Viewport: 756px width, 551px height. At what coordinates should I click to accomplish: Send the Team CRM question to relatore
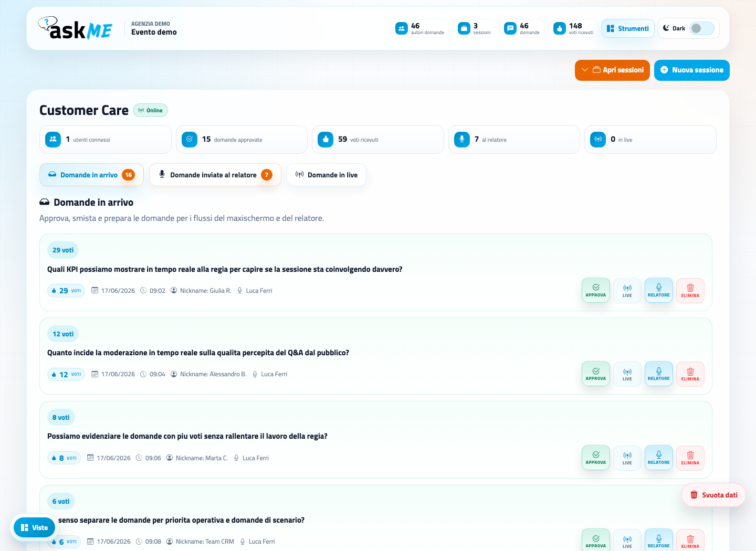(x=659, y=541)
